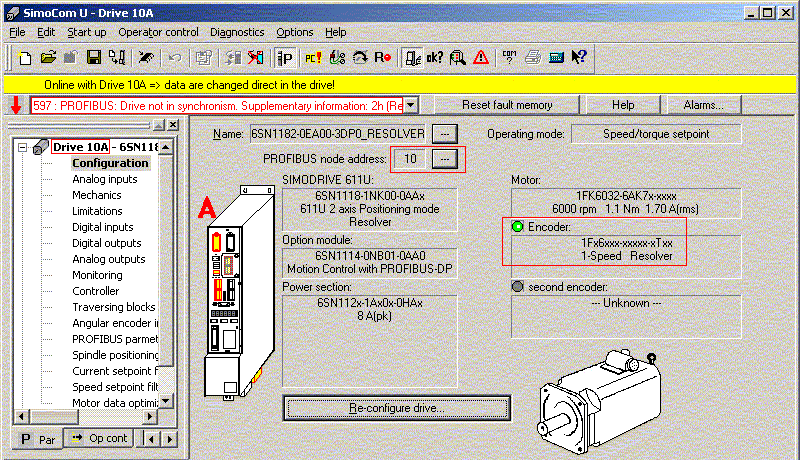Click the Save floppy disk icon
The image size is (800, 460).
click(x=94, y=58)
